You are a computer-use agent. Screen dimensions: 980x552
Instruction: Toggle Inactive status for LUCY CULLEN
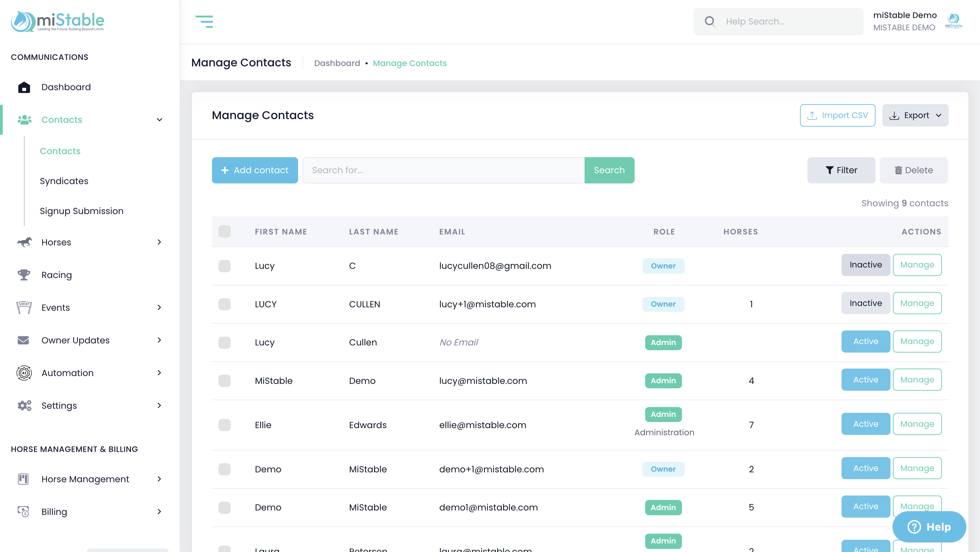point(865,303)
